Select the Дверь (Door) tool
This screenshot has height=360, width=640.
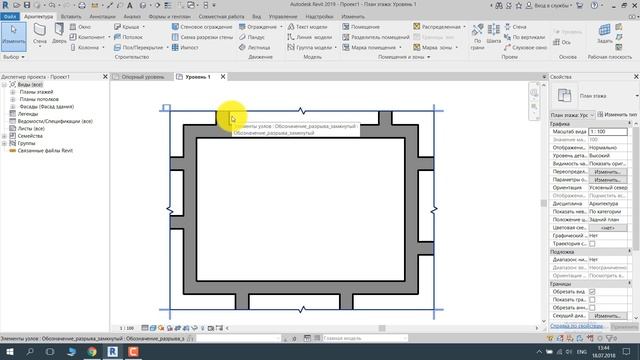[x=59, y=34]
